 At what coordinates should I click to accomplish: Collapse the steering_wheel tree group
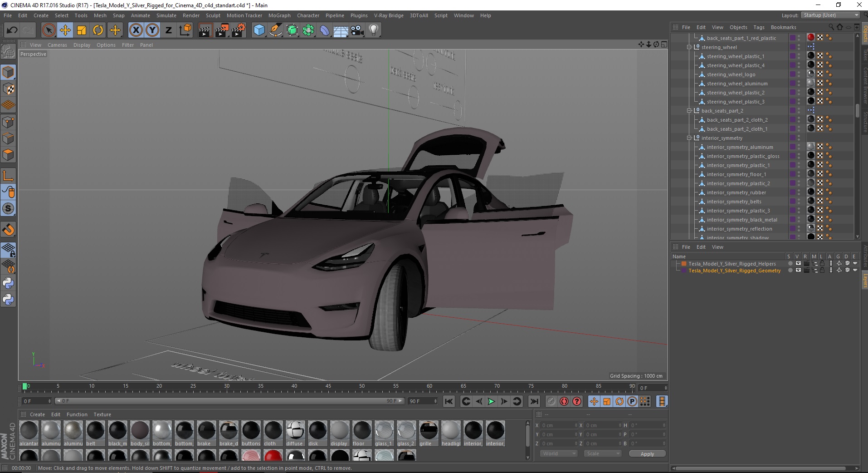pyautogui.click(x=689, y=47)
